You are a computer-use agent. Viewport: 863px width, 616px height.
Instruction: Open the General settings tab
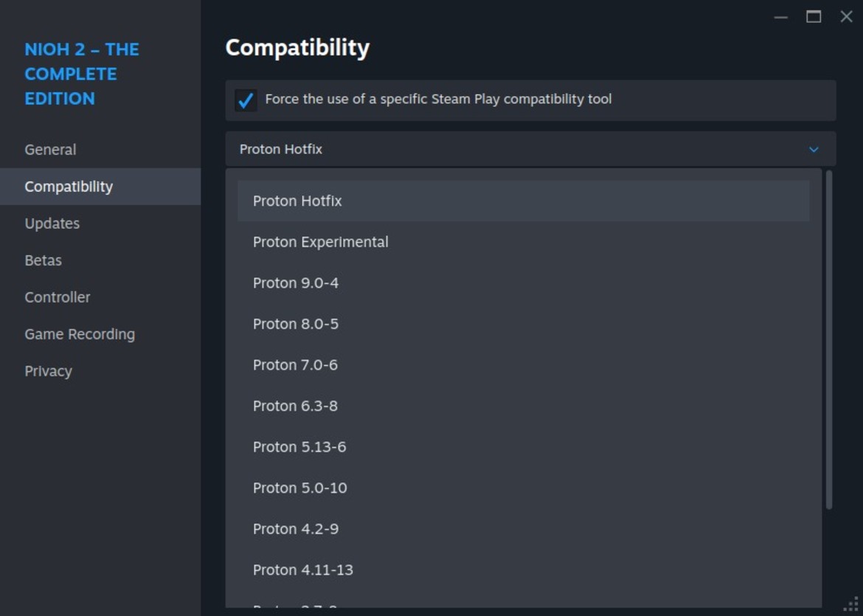click(x=50, y=150)
